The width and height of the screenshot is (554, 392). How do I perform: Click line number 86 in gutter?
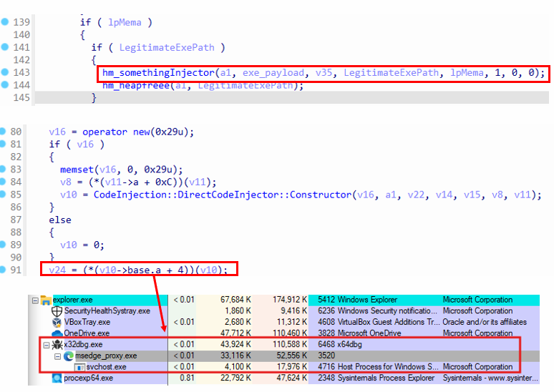point(16,207)
